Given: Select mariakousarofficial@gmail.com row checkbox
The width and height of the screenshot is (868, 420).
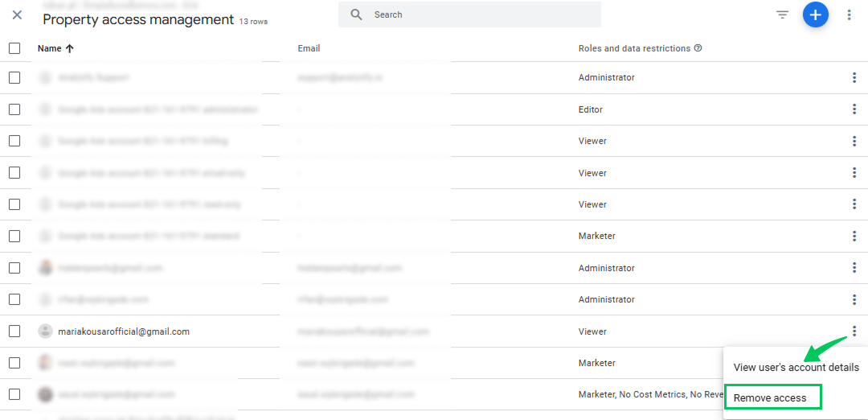Looking at the screenshot, I should tap(14, 331).
